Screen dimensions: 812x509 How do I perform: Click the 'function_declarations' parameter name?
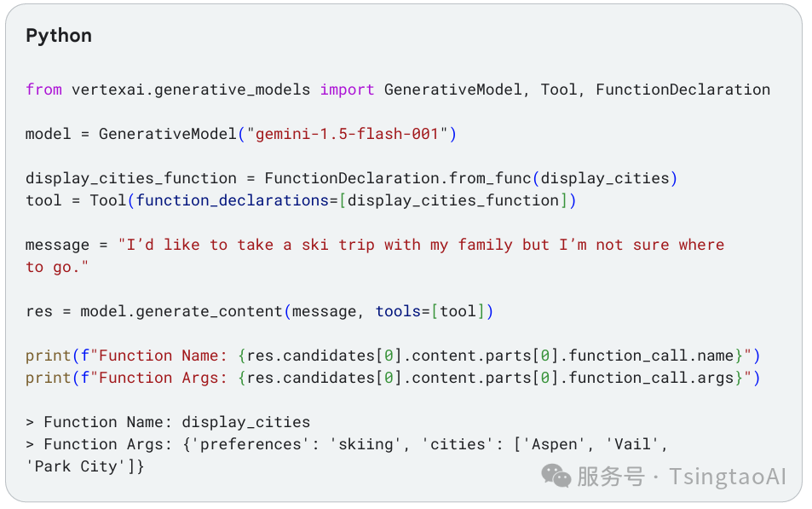(233, 200)
